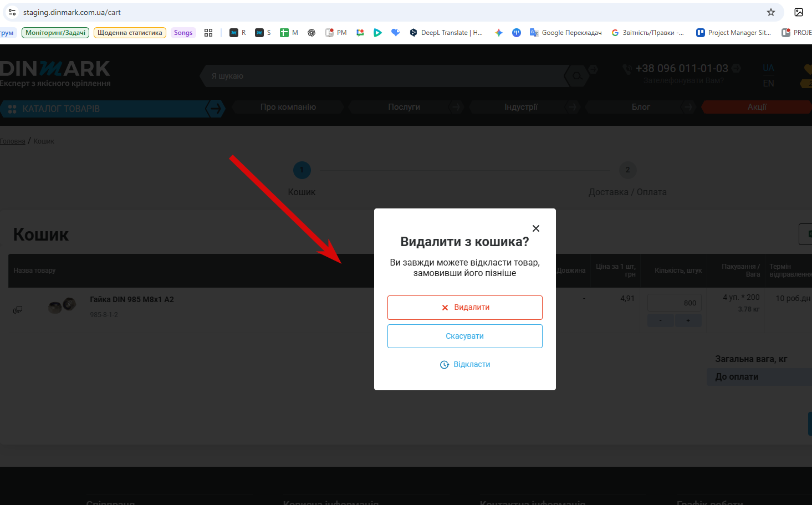Open the Project Manager Sit... bookmark
This screenshot has height=505, width=812.
734,33
